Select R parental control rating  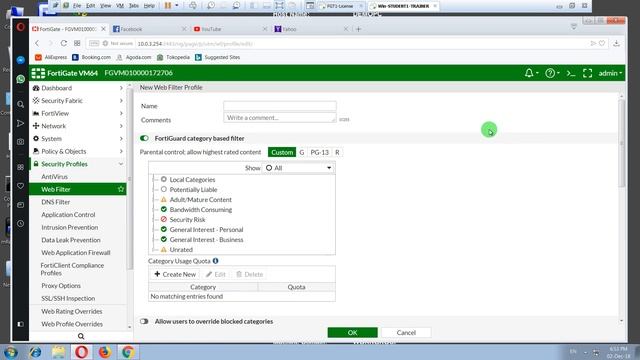[337, 152]
